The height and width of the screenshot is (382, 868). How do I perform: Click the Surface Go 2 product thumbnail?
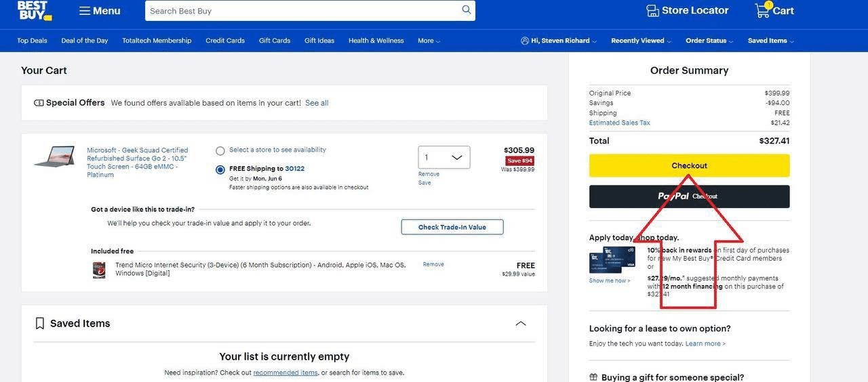(x=54, y=156)
